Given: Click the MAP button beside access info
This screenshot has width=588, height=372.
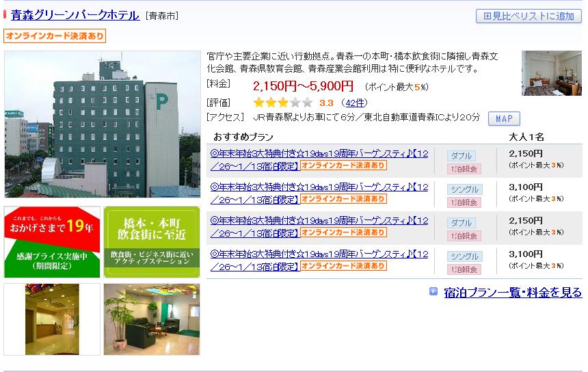Looking at the screenshot, I should 504,118.
